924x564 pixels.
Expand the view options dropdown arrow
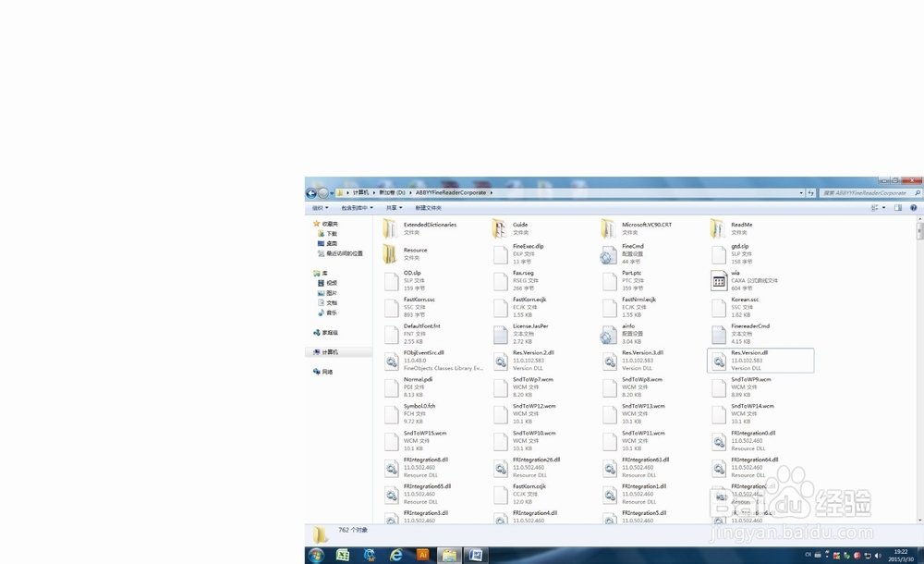[x=883, y=208]
